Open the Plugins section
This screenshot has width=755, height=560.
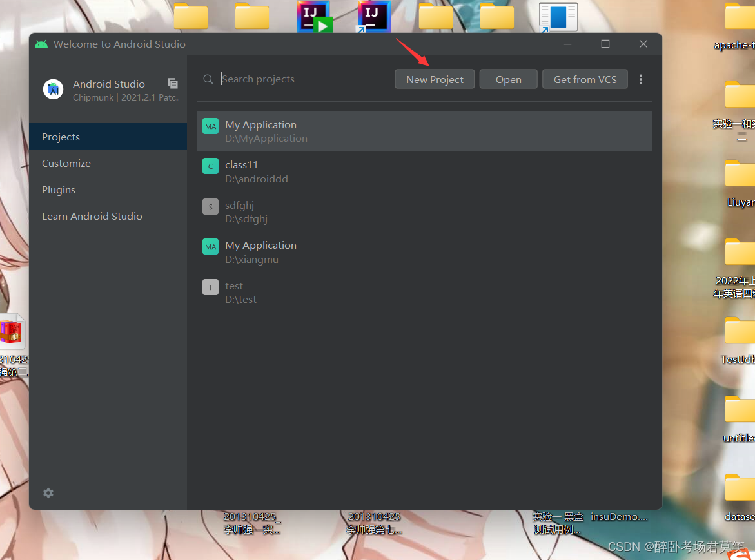pyautogui.click(x=108, y=189)
